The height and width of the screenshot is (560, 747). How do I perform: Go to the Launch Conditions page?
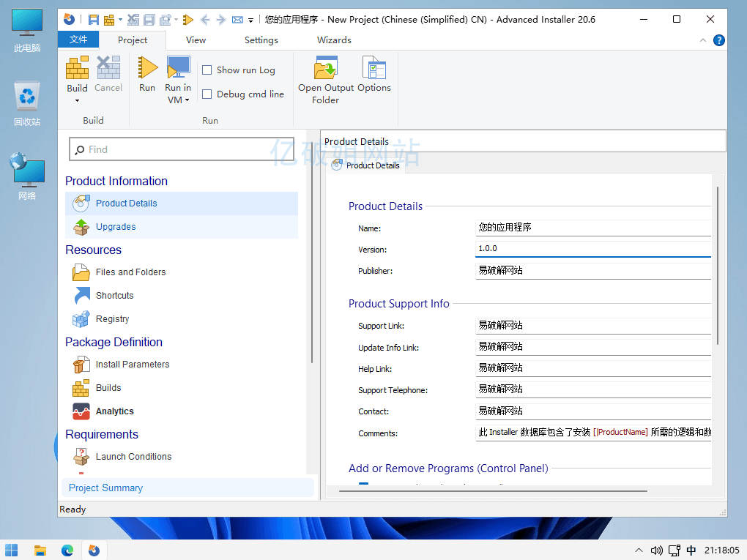pyautogui.click(x=133, y=457)
